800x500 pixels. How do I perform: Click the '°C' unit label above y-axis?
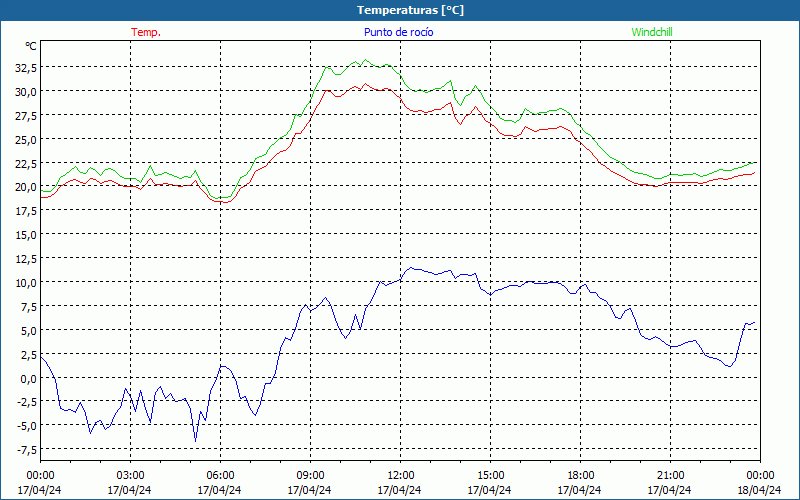tap(31, 46)
